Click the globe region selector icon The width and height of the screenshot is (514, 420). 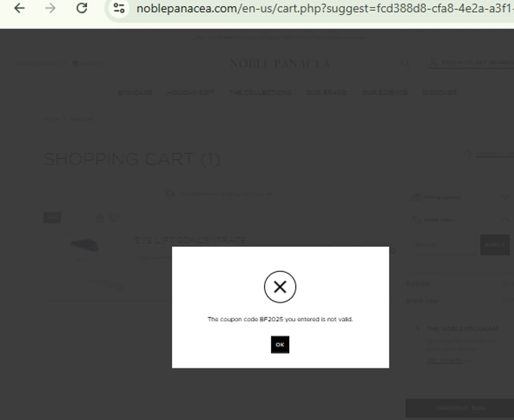coord(76,63)
